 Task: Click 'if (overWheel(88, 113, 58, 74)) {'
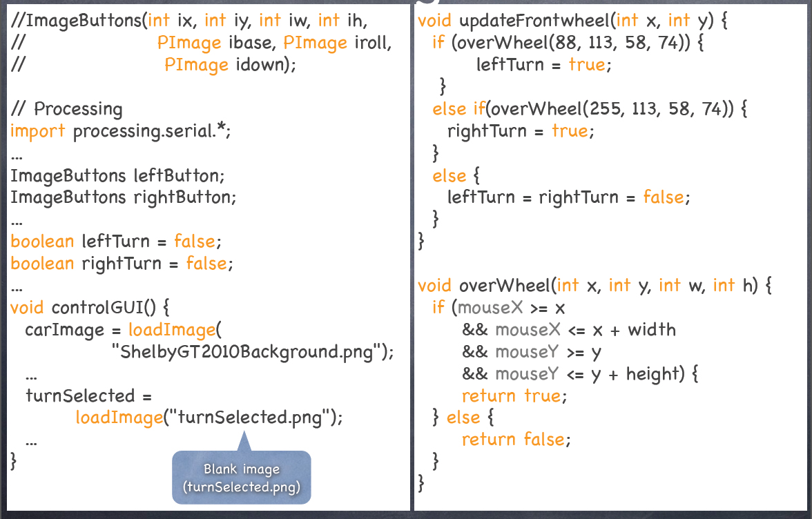[568, 43]
